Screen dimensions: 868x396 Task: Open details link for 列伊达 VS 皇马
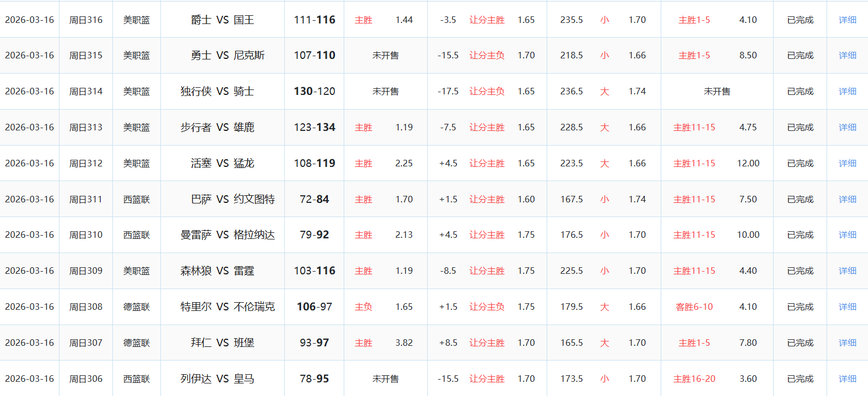click(847, 379)
